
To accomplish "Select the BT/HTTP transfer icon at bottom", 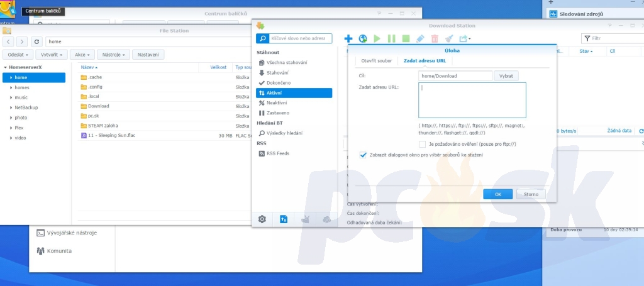I will tap(284, 219).
